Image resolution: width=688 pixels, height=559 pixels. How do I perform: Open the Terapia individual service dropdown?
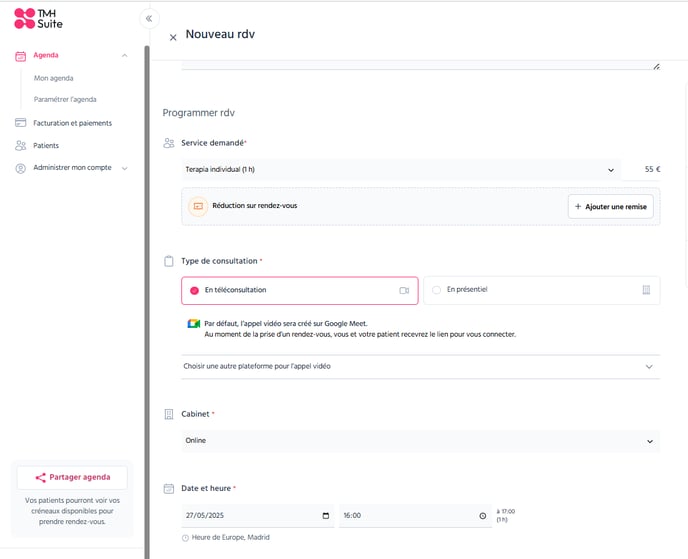click(x=401, y=169)
